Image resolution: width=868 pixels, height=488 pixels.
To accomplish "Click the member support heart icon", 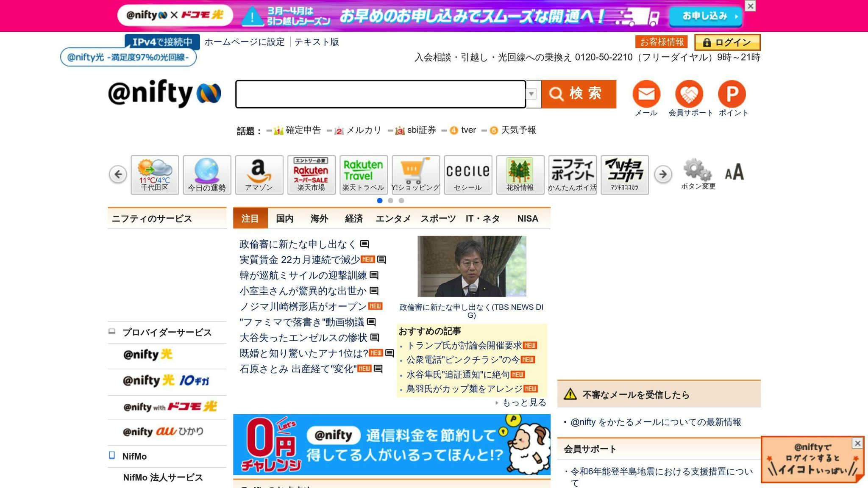I will point(689,94).
